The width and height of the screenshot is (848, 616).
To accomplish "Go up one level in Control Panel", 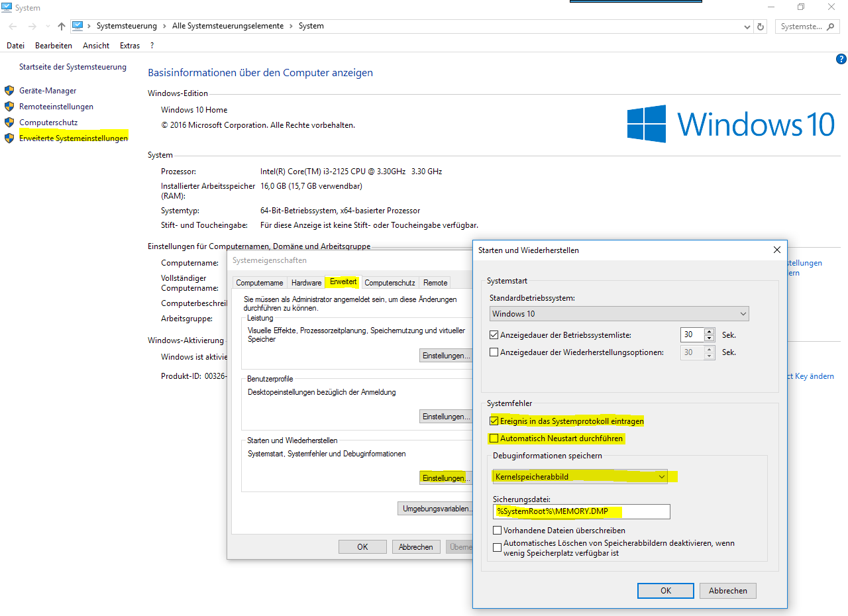I will (62, 26).
